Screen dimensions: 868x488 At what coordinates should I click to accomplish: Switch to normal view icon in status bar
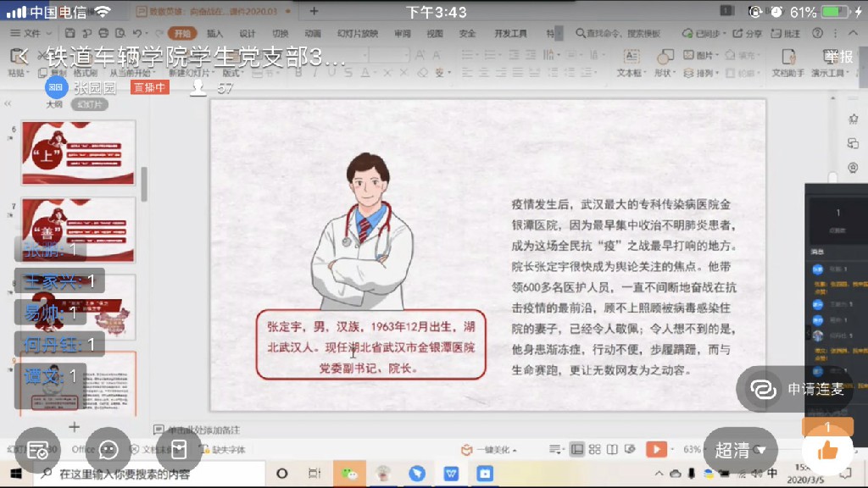tap(576, 449)
